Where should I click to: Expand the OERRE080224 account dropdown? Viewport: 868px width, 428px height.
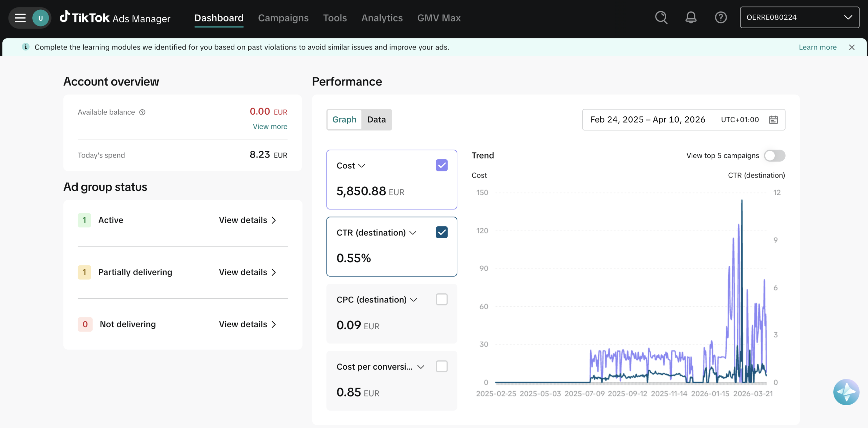799,18
